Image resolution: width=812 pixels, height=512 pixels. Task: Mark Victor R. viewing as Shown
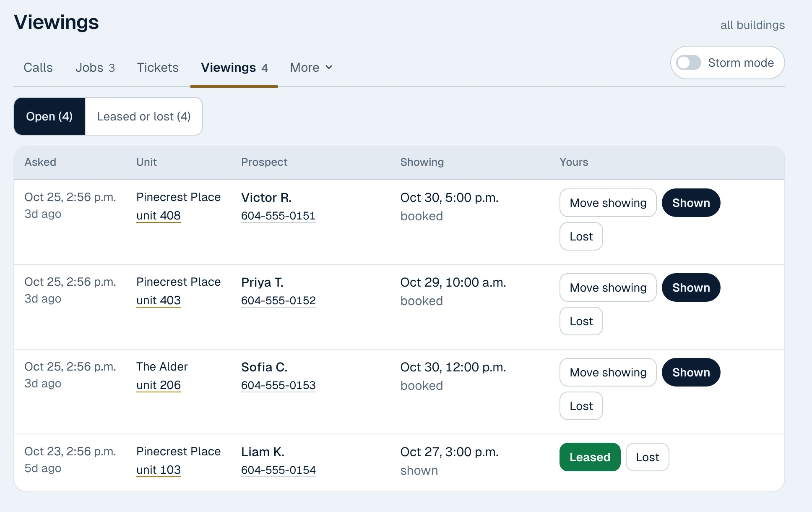691,203
